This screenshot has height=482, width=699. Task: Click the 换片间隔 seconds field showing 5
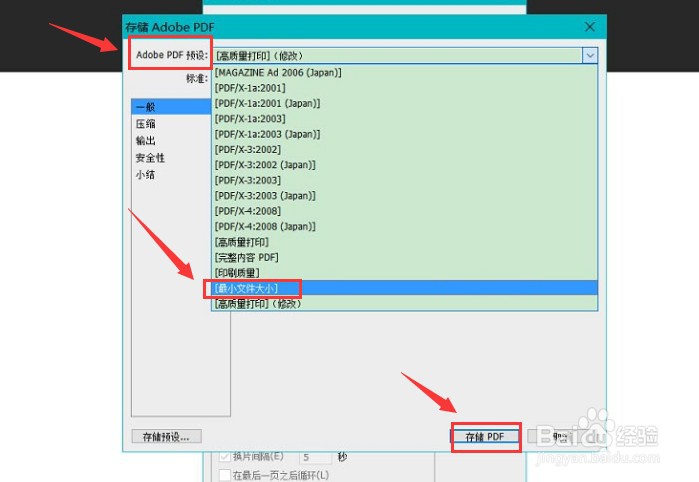pos(315,457)
